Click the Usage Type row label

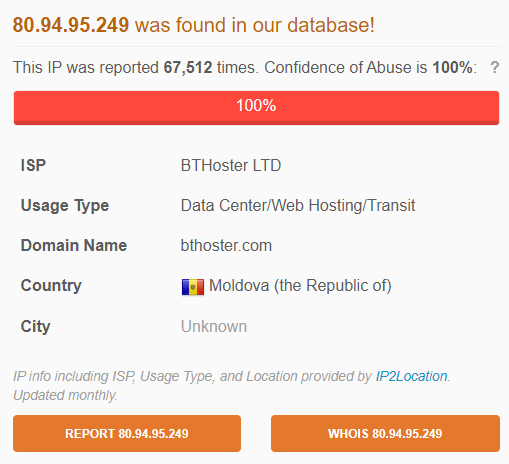pyautogui.click(x=65, y=206)
